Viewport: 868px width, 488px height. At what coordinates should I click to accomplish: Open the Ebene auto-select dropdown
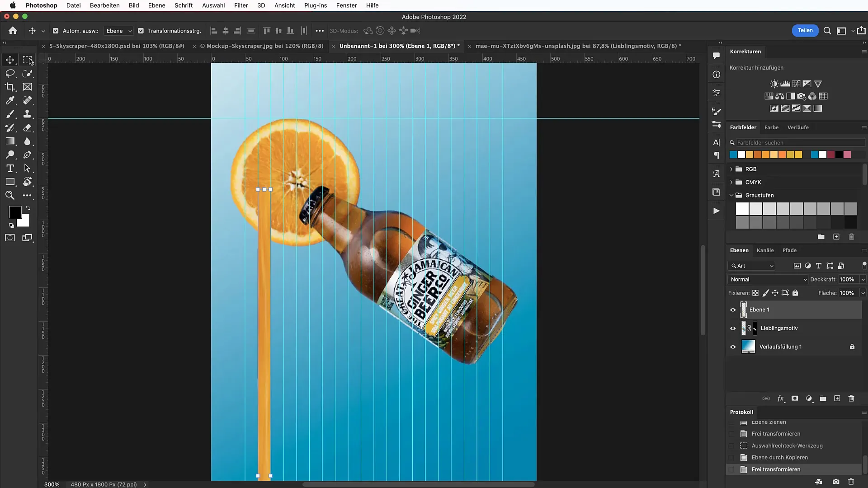119,31
